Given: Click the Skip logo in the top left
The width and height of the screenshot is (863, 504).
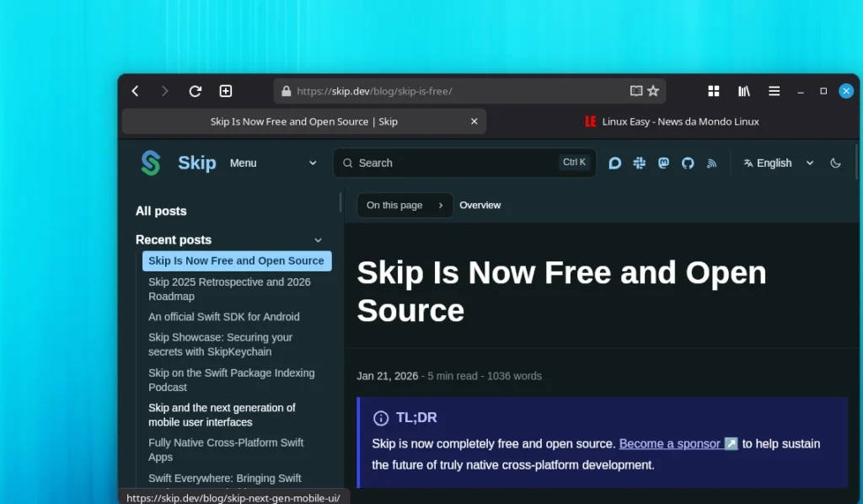Looking at the screenshot, I should (151, 163).
